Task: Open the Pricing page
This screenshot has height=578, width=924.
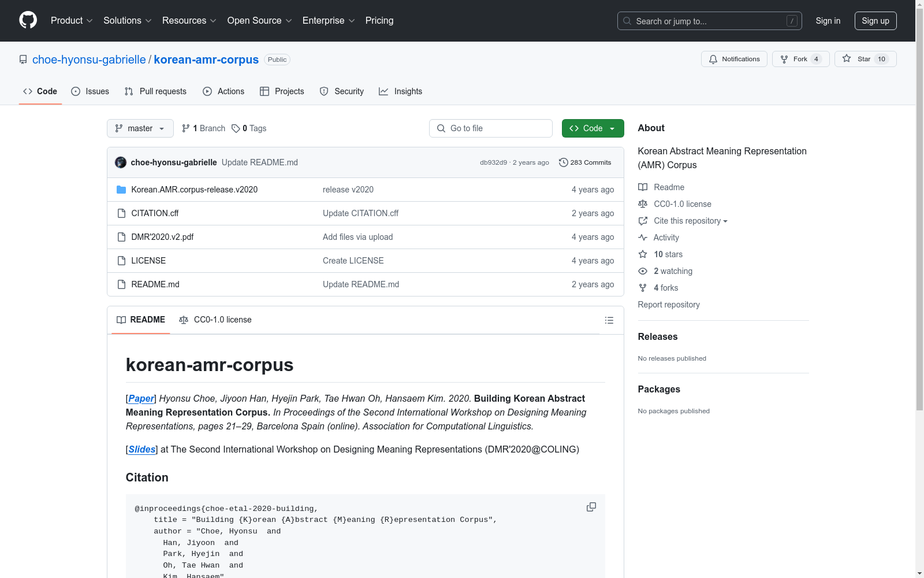Action: (379, 21)
